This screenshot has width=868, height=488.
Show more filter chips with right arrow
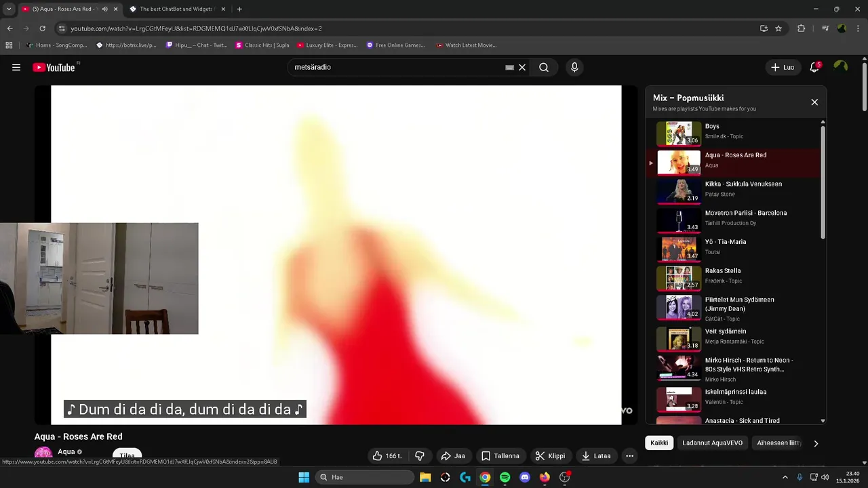click(816, 443)
